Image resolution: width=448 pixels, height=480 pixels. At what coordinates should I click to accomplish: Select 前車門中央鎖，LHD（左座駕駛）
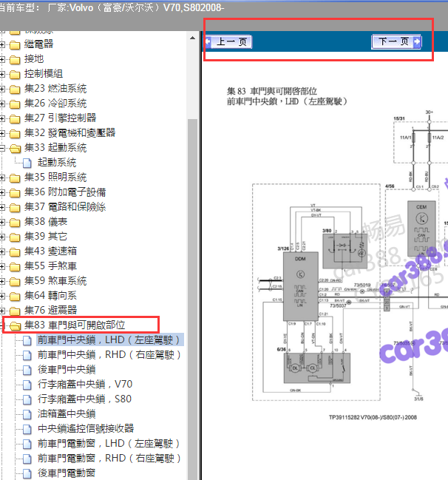(x=110, y=339)
